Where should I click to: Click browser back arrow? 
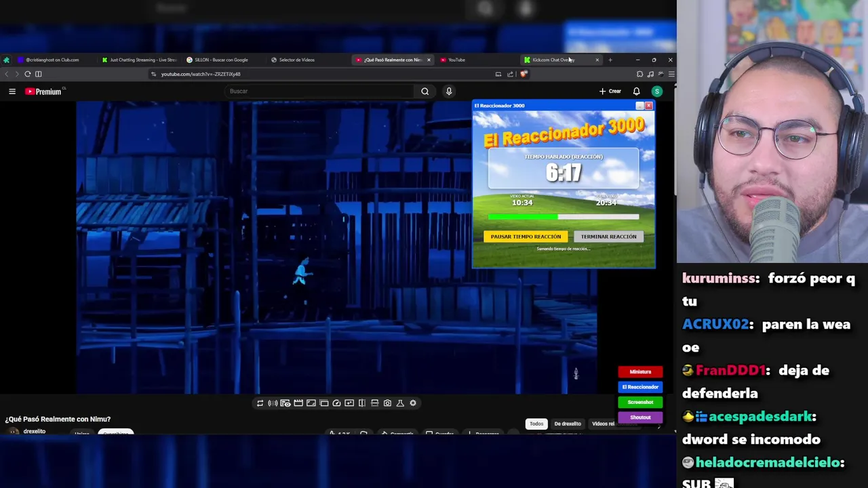7,74
